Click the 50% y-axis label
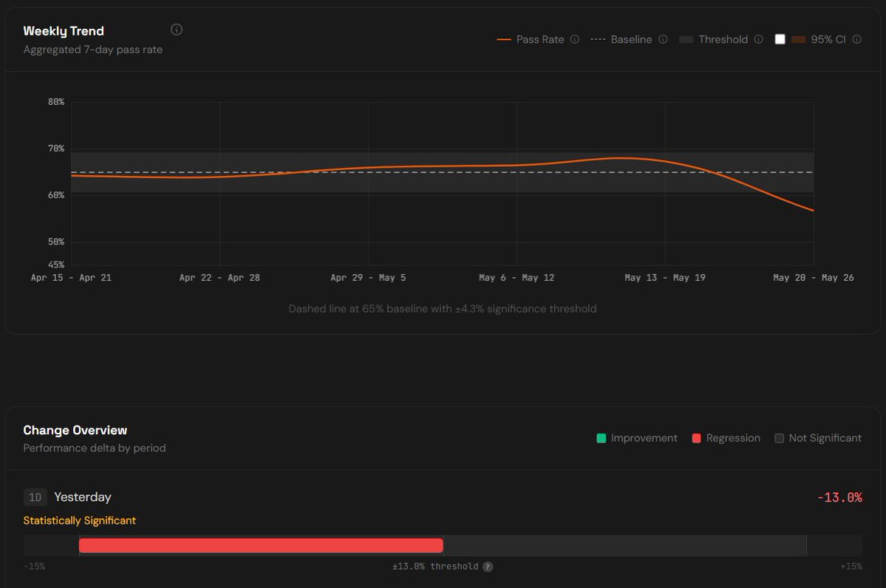 coord(56,242)
